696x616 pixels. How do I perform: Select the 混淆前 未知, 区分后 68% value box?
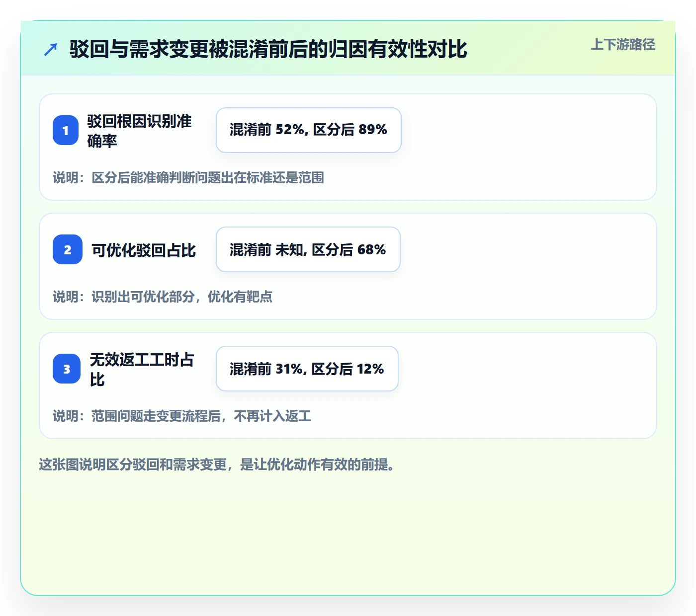(x=308, y=249)
